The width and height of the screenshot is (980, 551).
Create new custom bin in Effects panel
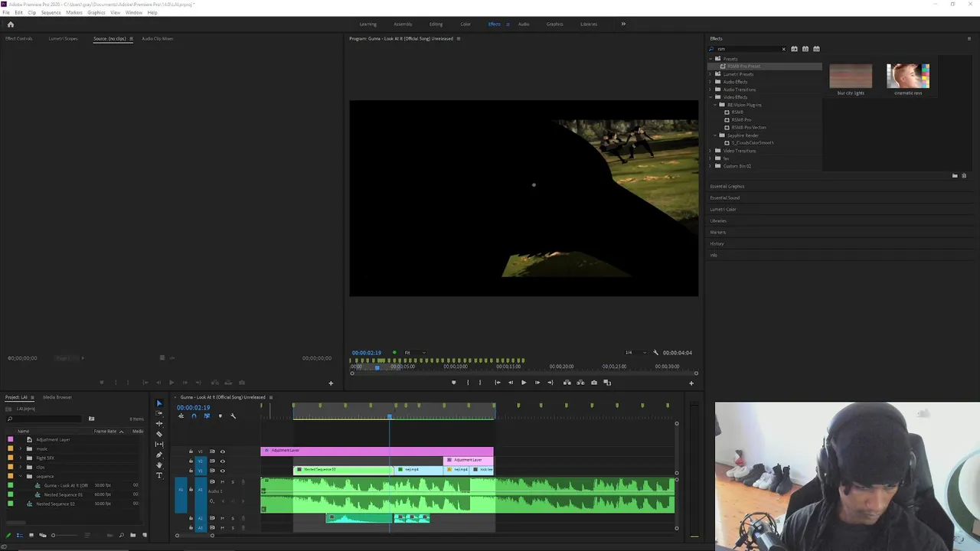pyautogui.click(x=955, y=176)
